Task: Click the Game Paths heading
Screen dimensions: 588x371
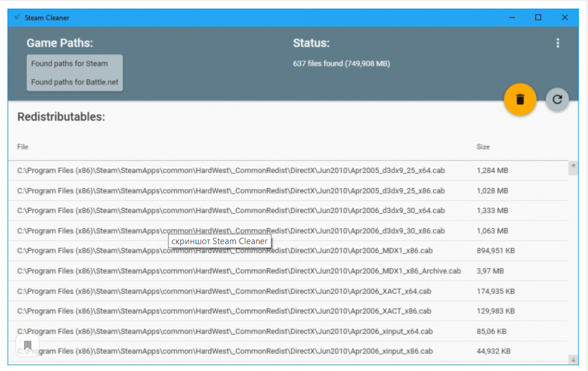Action: tap(59, 43)
